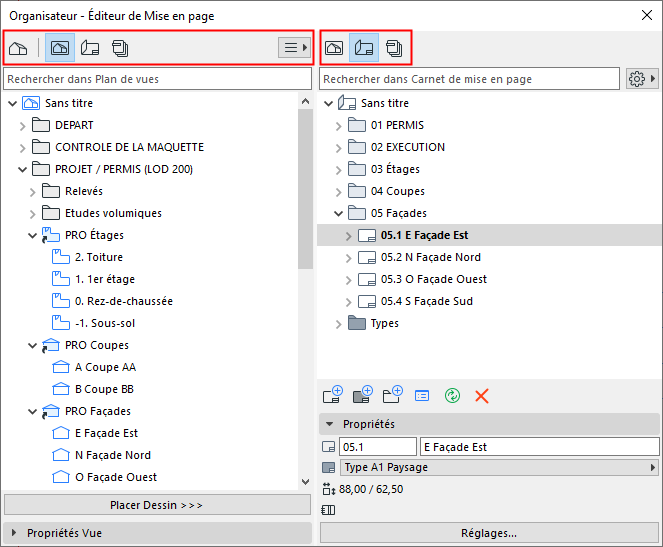Screen dimensions: 663x547
Task: Expand the '02 EXECUTION' subset
Action: pos(338,148)
